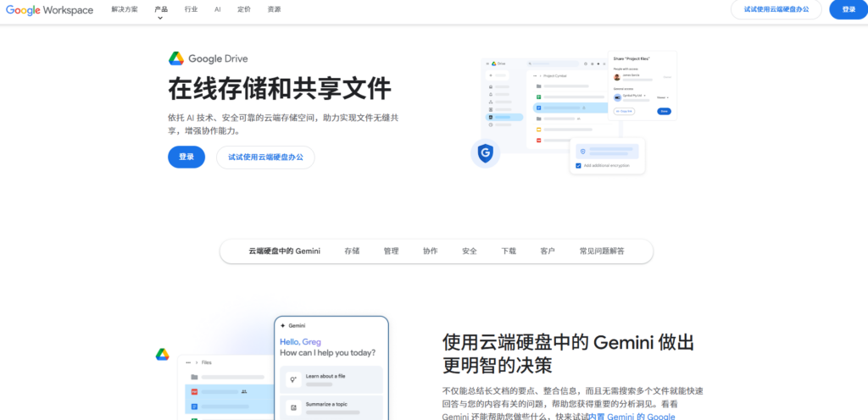
Task: Click the red PDF file icon in Files list
Action: pos(194,392)
